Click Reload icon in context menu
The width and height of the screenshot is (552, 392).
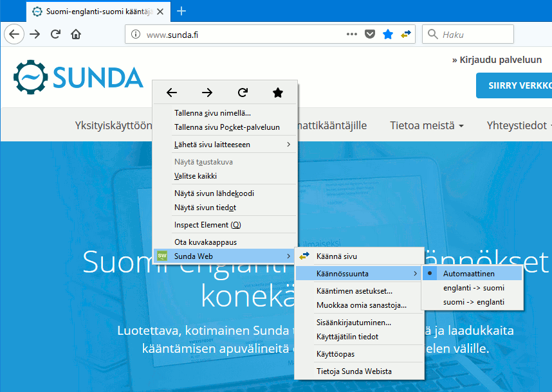pos(243,93)
